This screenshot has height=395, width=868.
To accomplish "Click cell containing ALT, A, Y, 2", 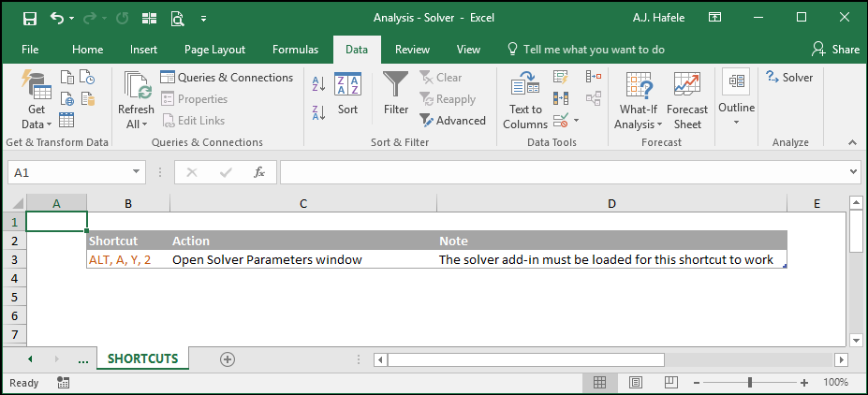I will (128, 259).
